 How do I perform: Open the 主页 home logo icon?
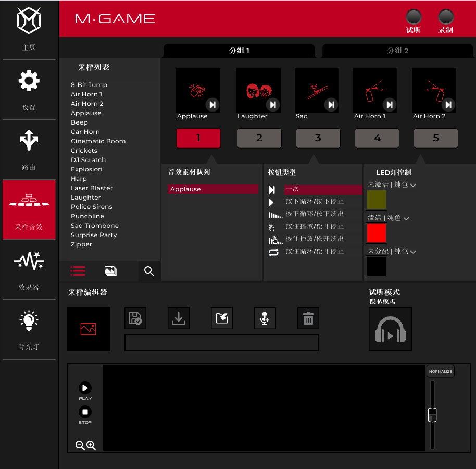click(29, 20)
